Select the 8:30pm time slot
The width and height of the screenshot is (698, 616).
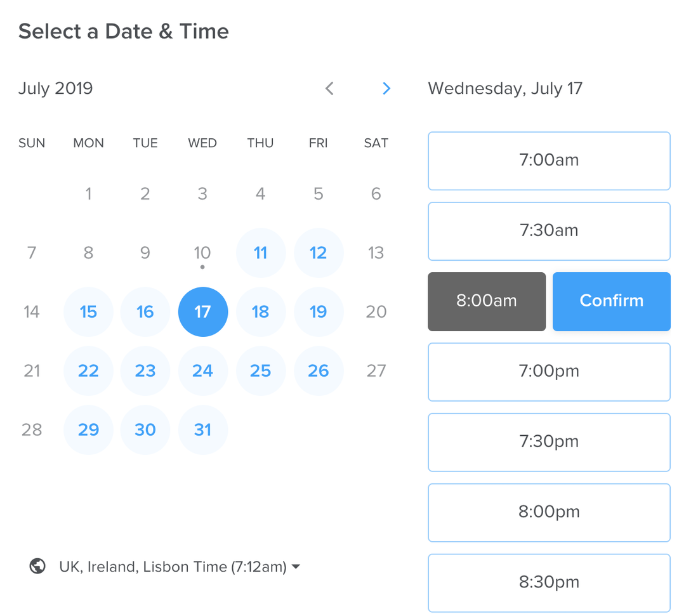coord(549,582)
